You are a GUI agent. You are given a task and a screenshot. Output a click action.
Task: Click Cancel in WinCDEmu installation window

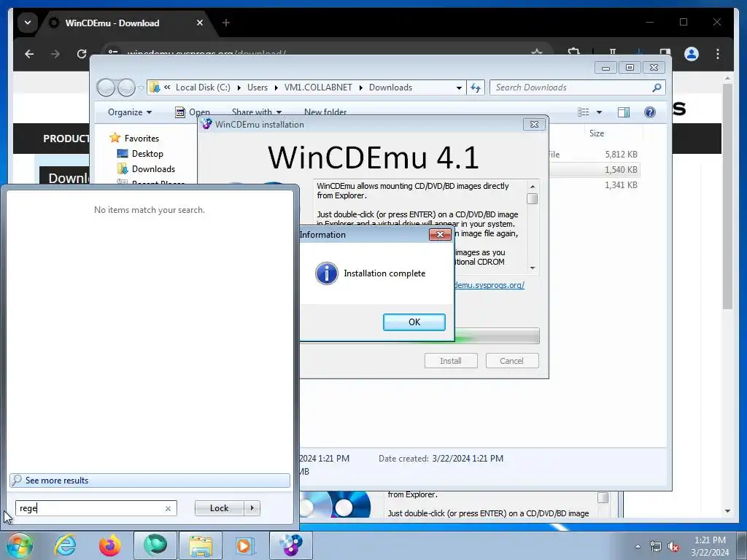511,360
